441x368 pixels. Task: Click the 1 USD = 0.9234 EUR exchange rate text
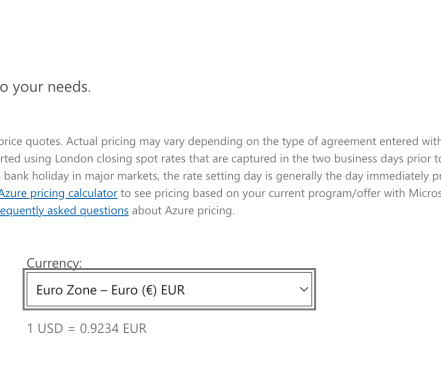(x=87, y=328)
